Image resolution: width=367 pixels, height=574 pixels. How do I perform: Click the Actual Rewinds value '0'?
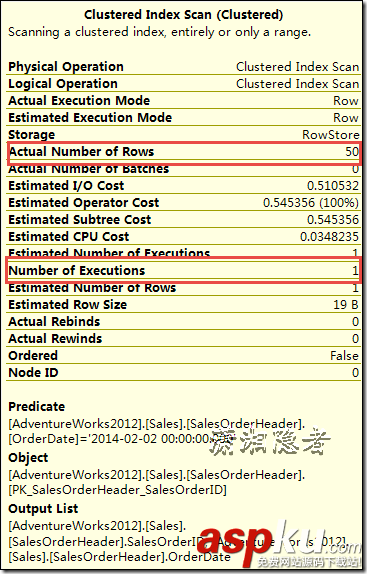(x=355, y=339)
